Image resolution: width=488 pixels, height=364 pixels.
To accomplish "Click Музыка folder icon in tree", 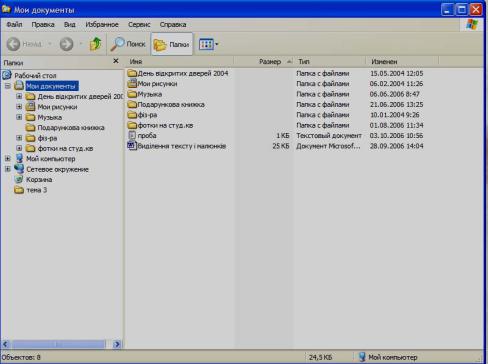I will point(30,117).
